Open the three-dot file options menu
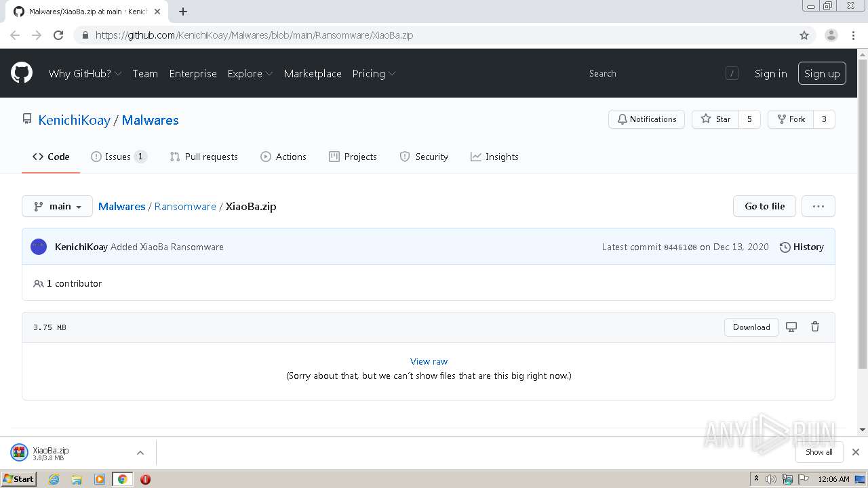Viewport: 868px width, 488px height. 818,206
